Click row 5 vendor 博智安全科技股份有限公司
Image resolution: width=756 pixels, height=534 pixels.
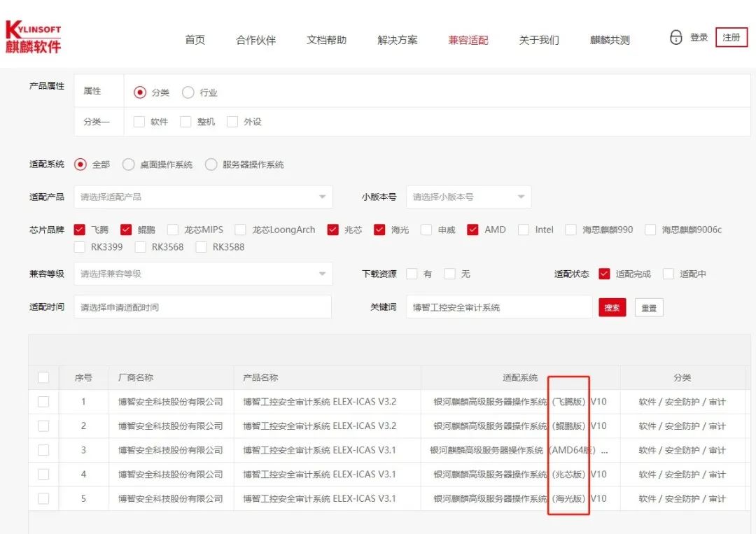click(171, 499)
